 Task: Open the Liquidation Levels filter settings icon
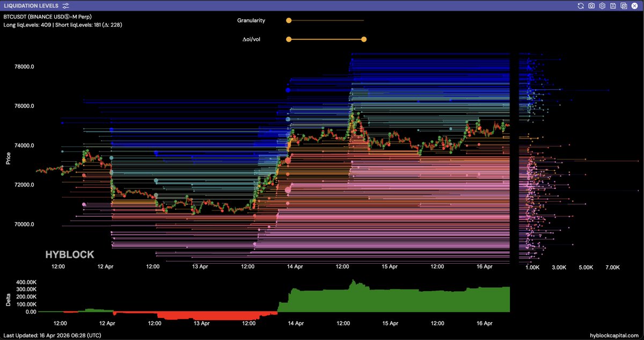click(65, 5)
